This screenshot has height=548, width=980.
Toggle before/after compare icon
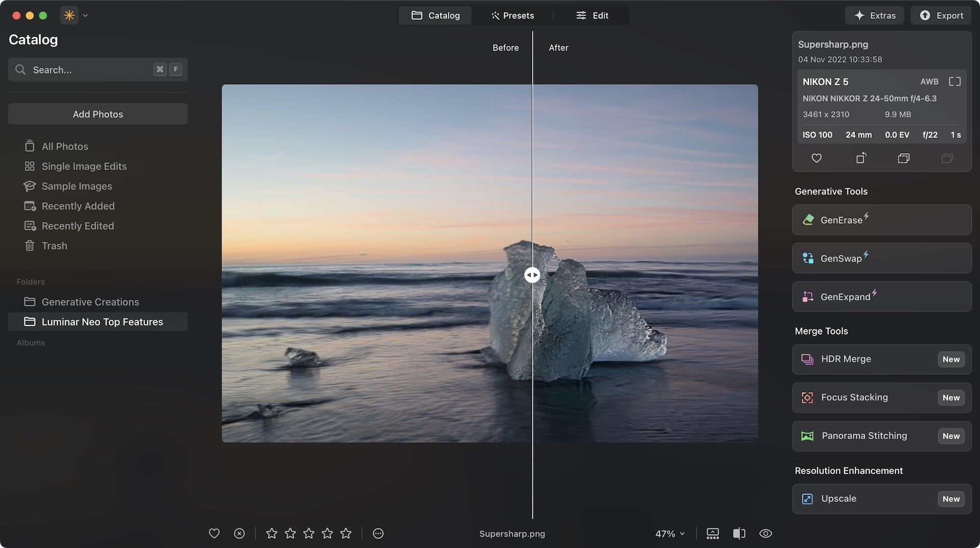[x=739, y=534]
